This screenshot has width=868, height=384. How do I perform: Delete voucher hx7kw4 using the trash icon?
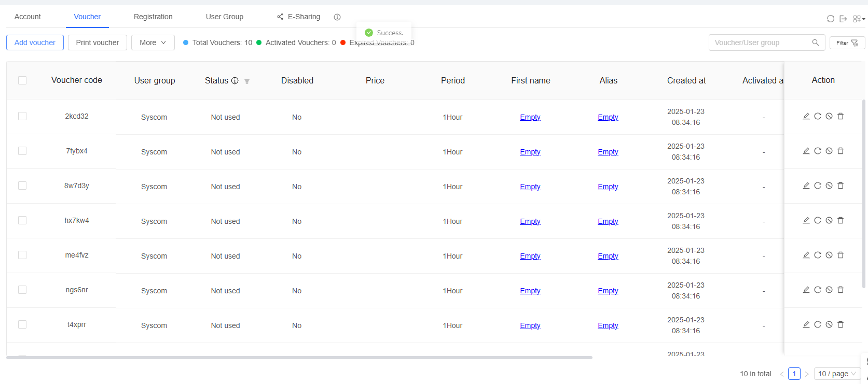pos(841,220)
